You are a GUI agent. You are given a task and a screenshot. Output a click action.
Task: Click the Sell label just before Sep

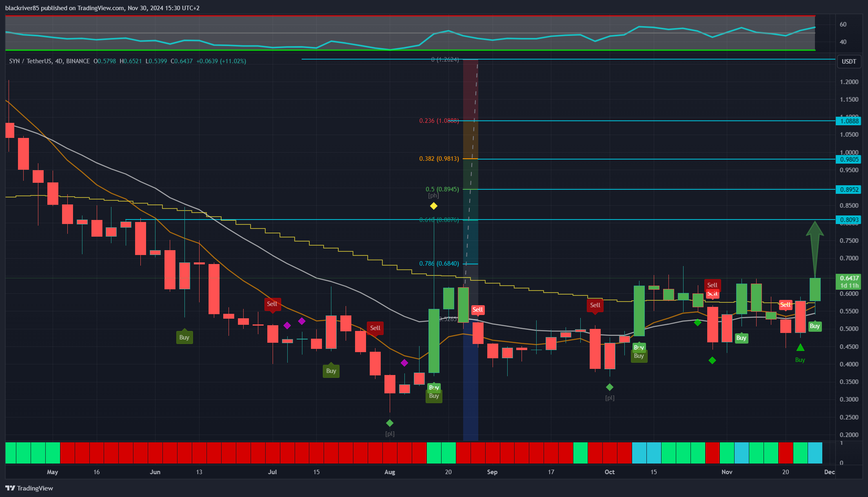(477, 310)
